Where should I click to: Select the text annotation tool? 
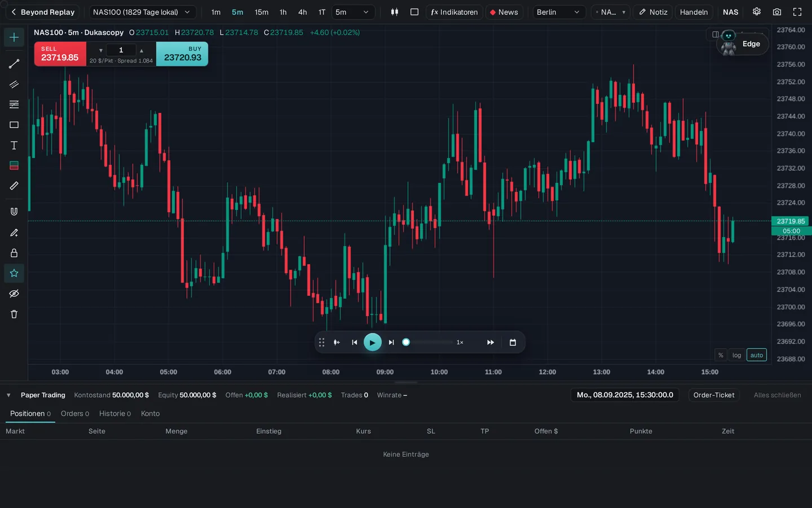(x=14, y=145)
